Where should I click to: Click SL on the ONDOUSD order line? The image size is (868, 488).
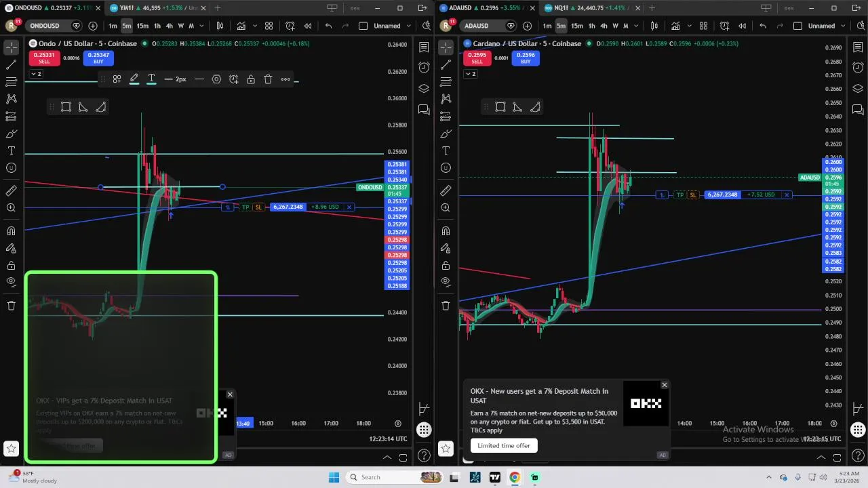coord(258,207)
